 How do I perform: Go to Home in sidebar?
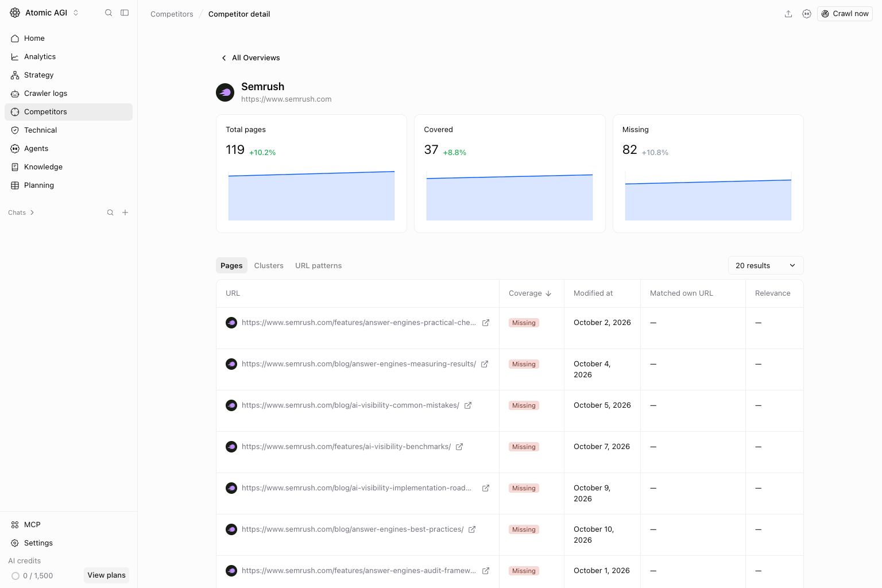tap(68, 38)
